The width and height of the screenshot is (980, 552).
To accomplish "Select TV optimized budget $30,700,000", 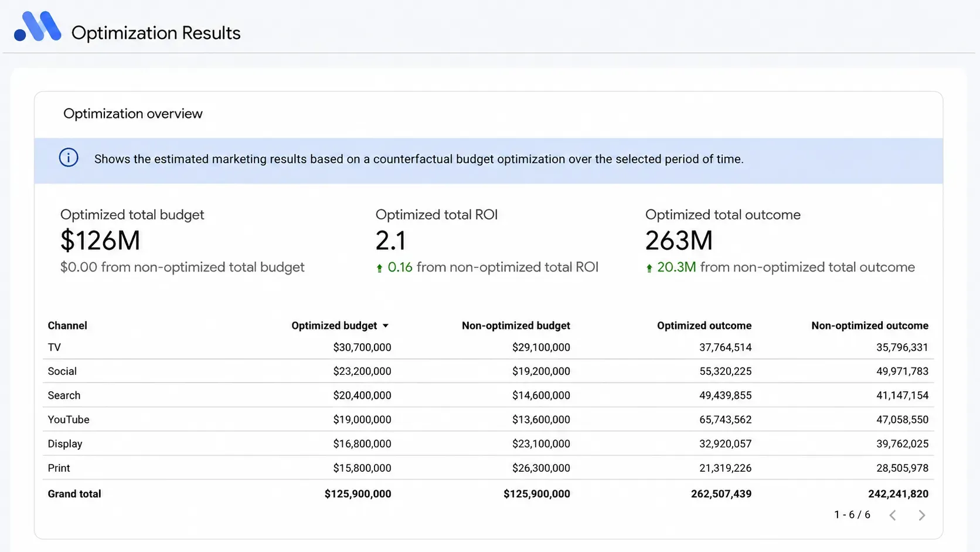I will 362,347.
